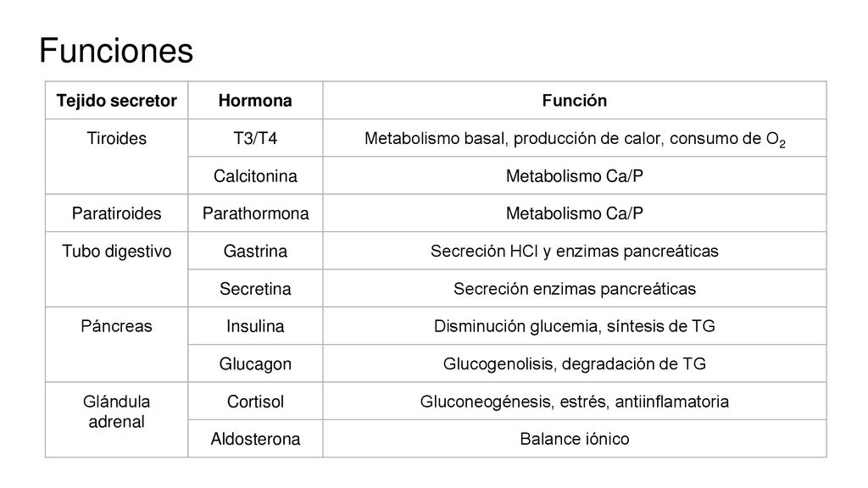
Task: Select the Secretina cell
Action: point(255,288)
